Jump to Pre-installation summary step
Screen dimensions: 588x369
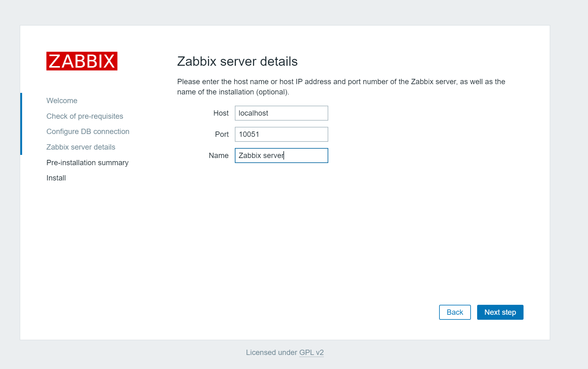click(87, 163)
